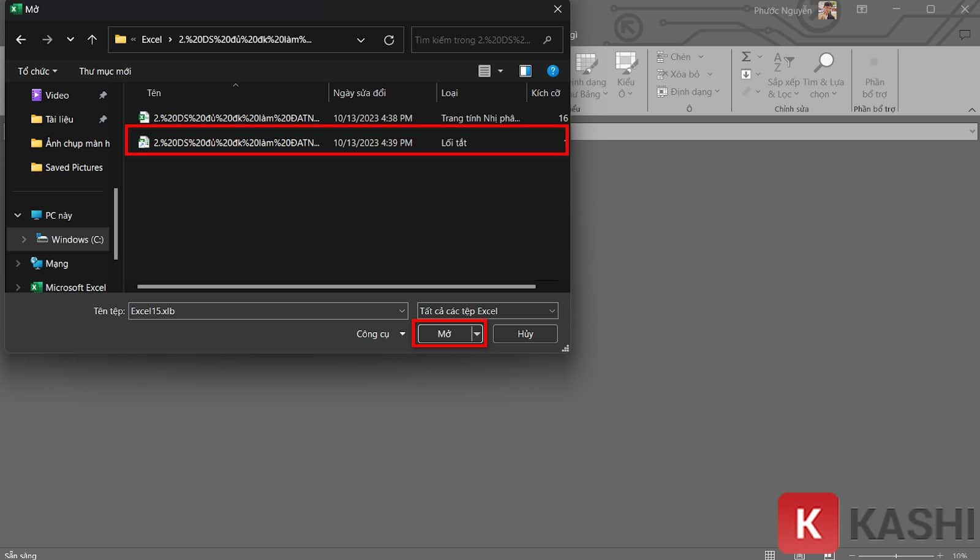This screenshot has width=980, height=560.
Task: Open the Sort & Filter icon
Action: tap(783, 62)
